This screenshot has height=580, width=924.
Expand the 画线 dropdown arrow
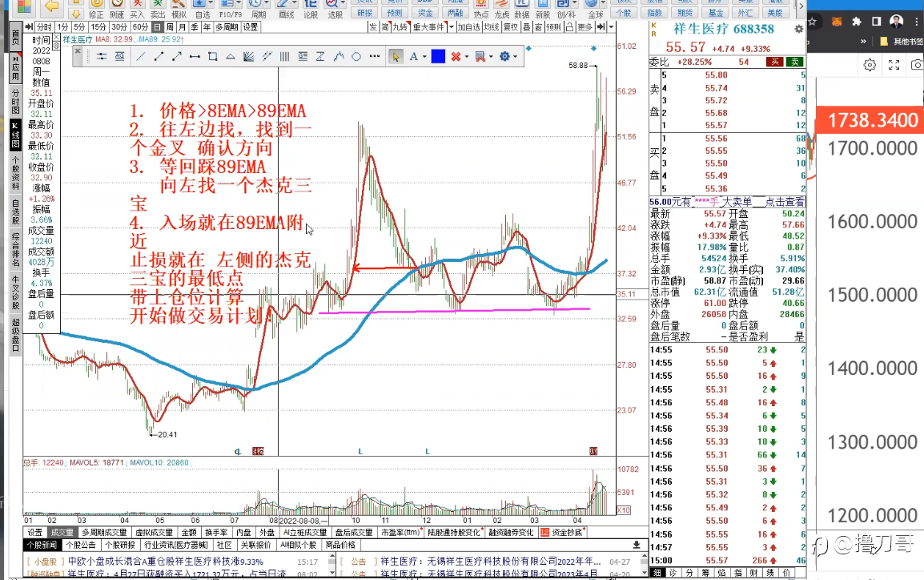(293, 4)
